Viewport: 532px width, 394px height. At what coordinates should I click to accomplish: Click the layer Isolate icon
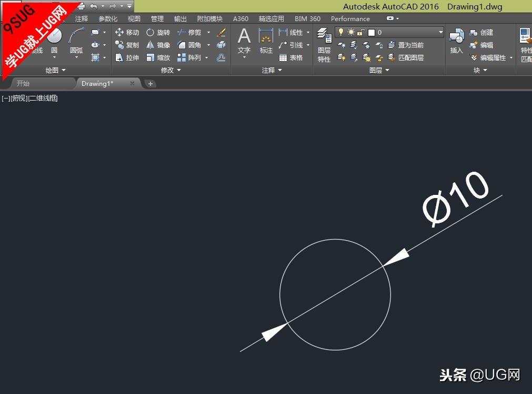coord(354,45)
